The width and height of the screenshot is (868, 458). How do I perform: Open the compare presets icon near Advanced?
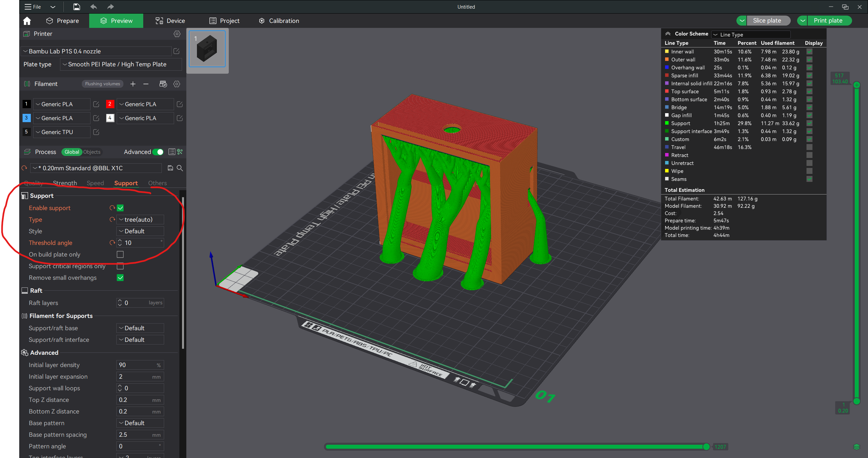click(180, 152)
